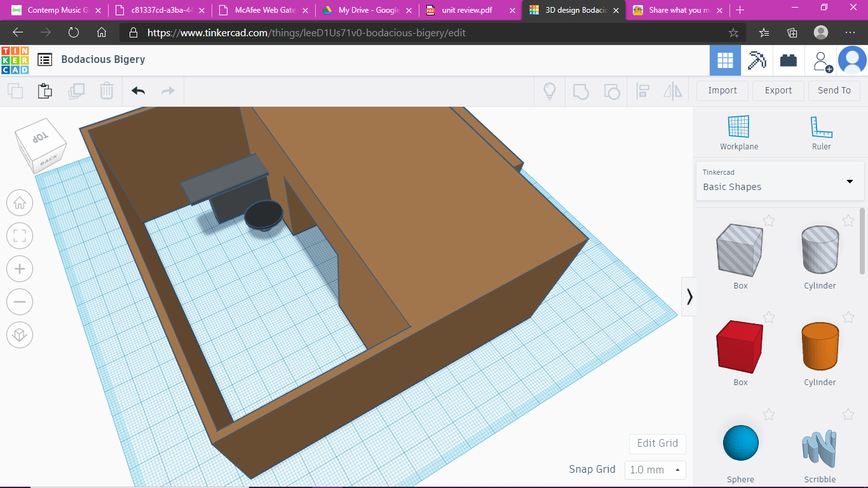868x488 pixels.
Task: Click the Ungroup shapes icon
Action: [611, 91]
